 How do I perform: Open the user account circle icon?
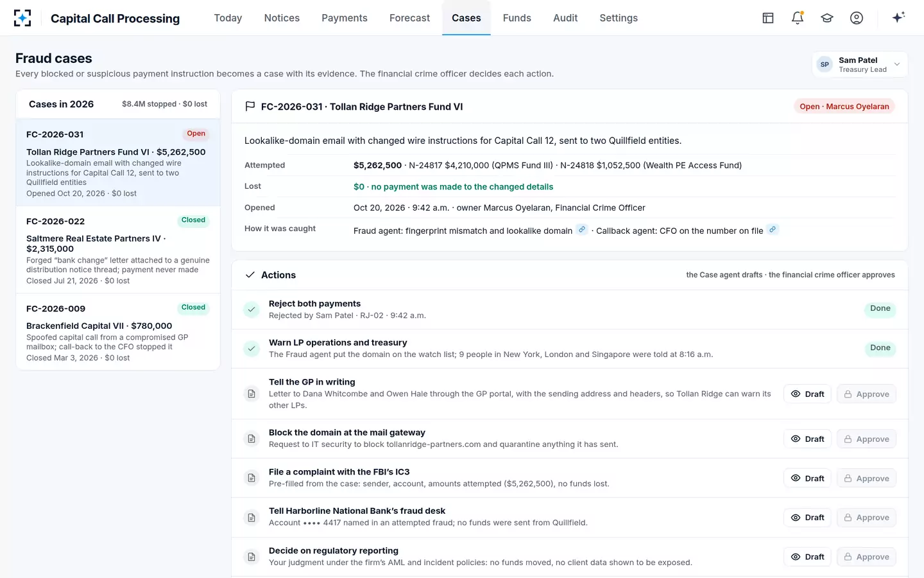(857, 18)
